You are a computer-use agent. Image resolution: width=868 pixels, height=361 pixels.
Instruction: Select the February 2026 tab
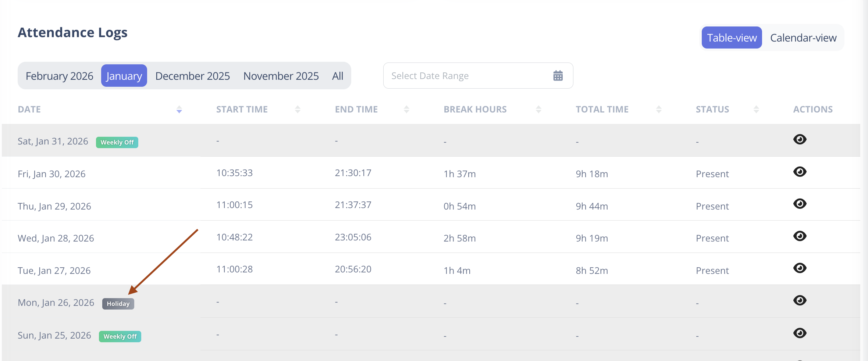click(60, 76)
